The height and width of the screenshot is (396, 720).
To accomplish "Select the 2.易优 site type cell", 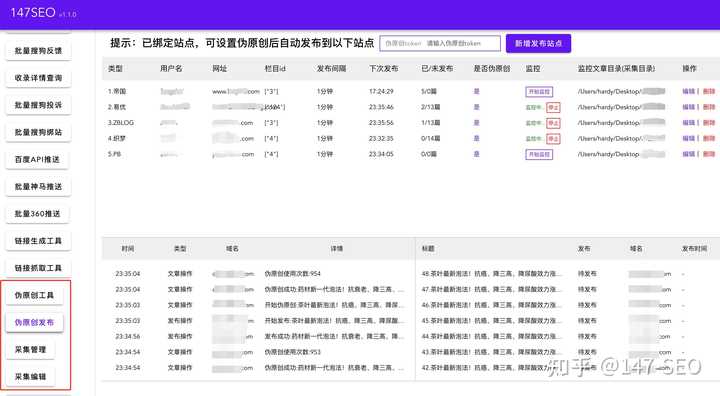I will point(117,107).
